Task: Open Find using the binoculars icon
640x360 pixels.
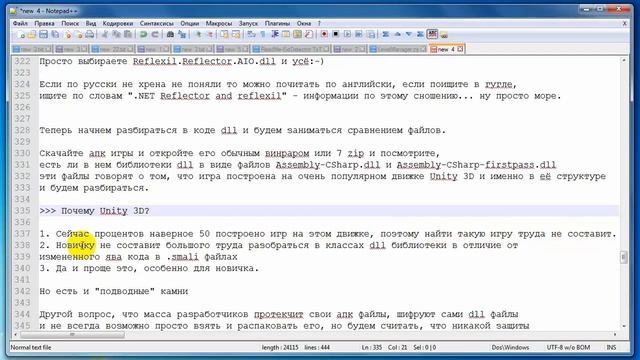Action: pos(170,35)
